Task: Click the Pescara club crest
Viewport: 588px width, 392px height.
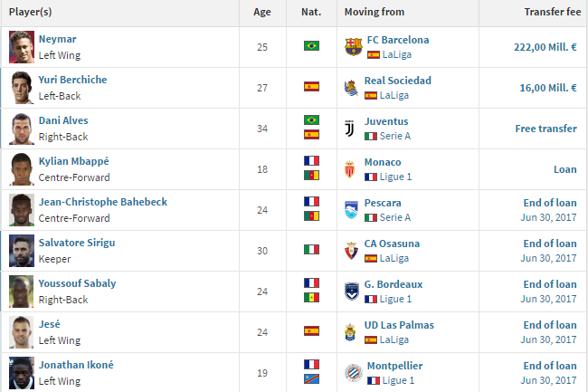Action: pos(351,210)
